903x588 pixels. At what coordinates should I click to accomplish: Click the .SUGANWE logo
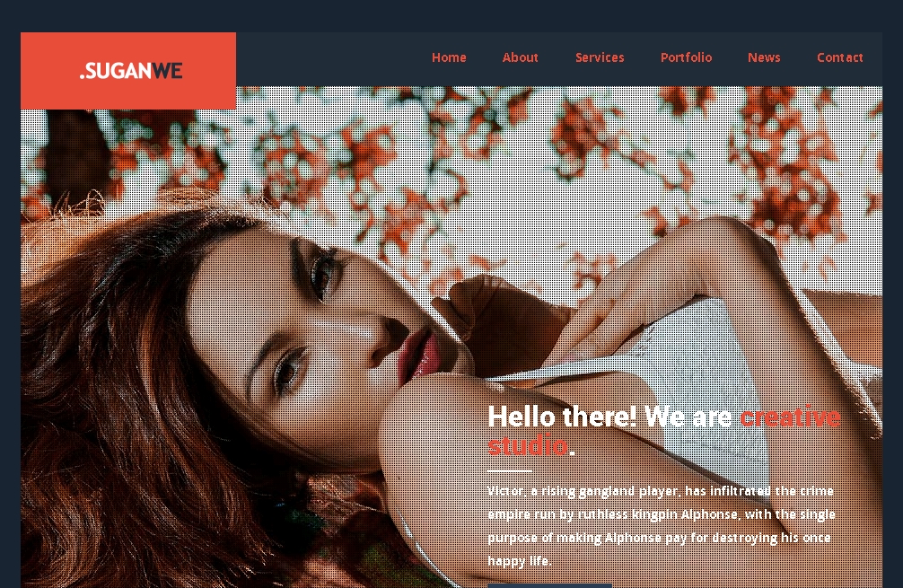pos(131,71)
